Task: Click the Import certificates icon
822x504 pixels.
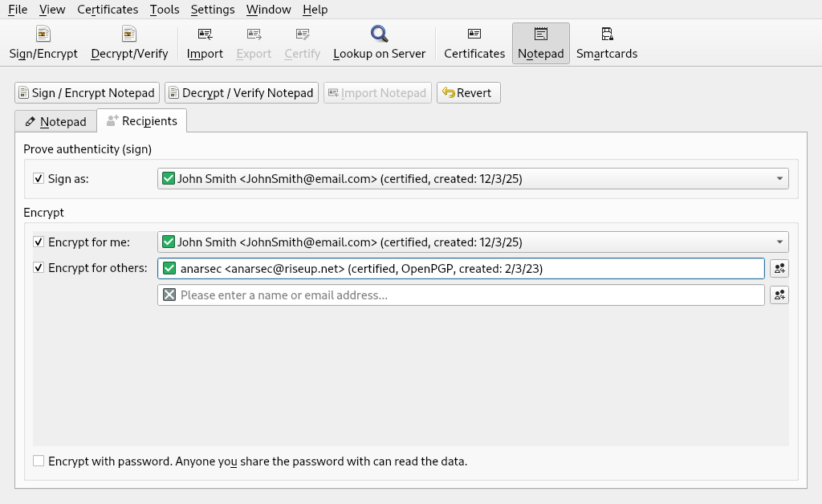Action: tap(205, 42)
